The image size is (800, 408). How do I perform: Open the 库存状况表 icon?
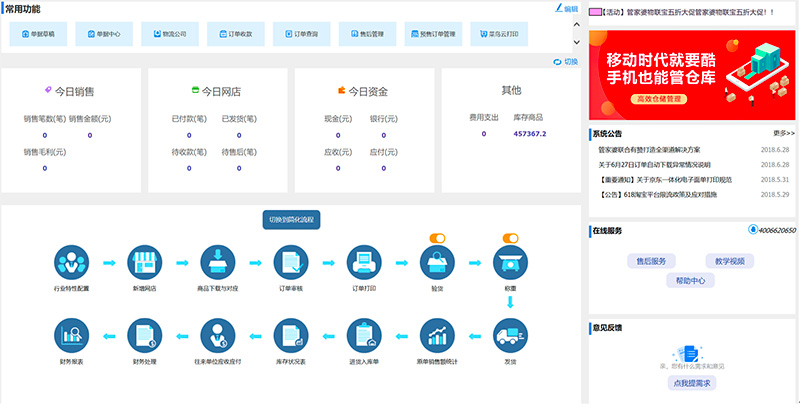(291, 336)
